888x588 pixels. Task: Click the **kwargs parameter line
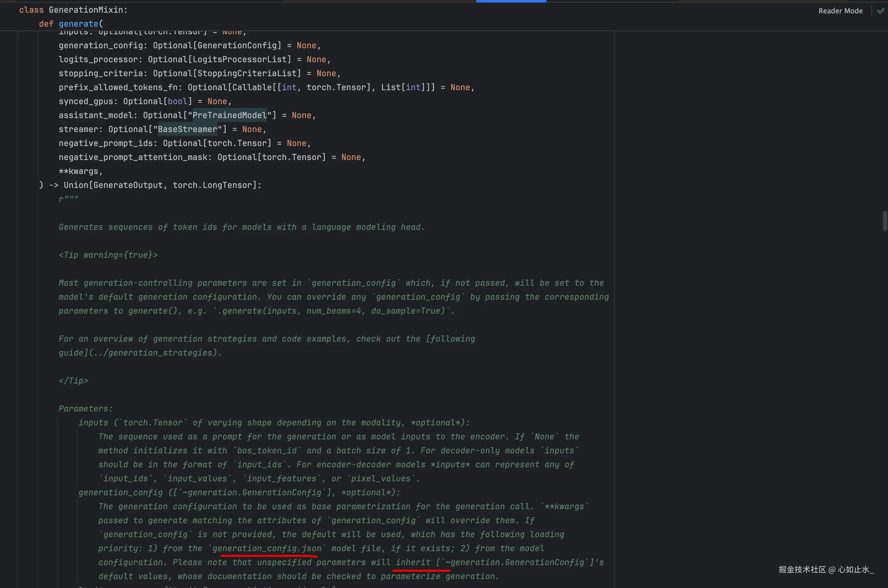click(80, 171)
